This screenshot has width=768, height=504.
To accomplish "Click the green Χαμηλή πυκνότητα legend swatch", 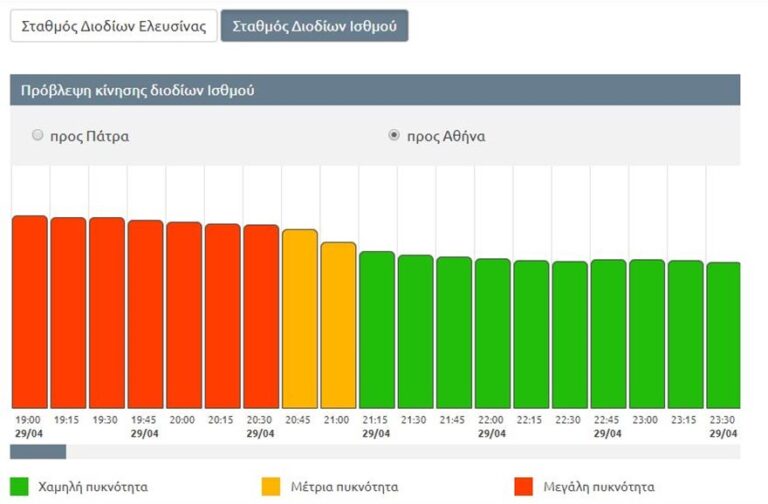I will (x=19, y=487).
